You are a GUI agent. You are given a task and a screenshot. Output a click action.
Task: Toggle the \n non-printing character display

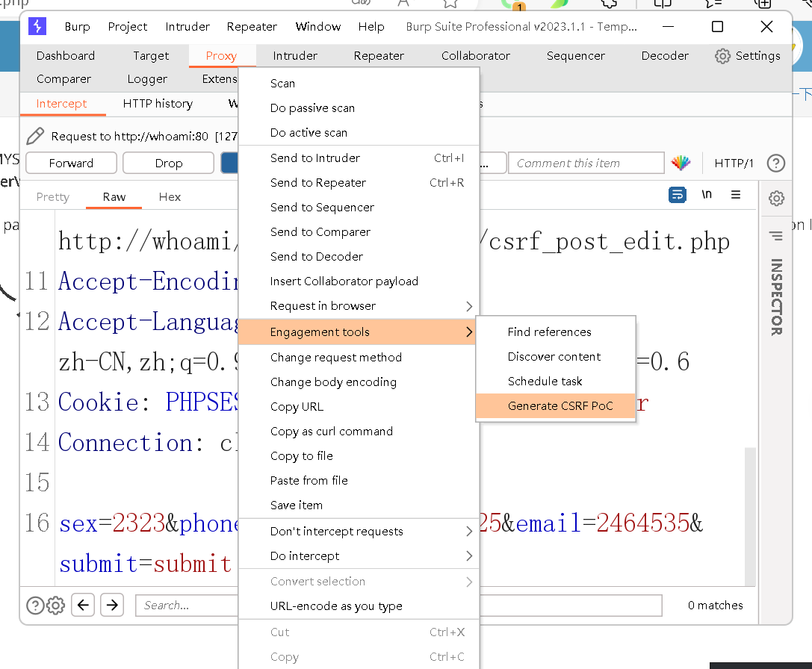point(707,194)
